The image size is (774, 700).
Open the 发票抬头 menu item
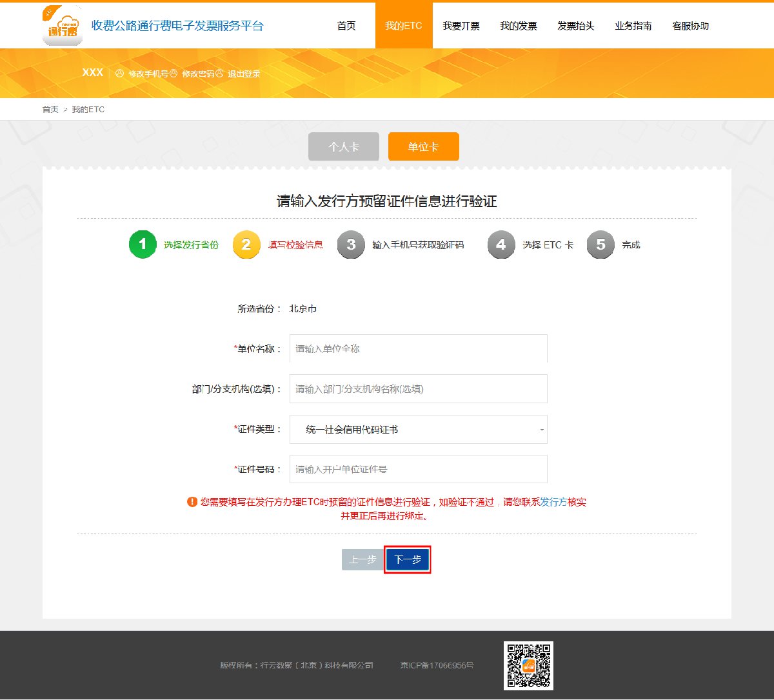coord(576,26)
